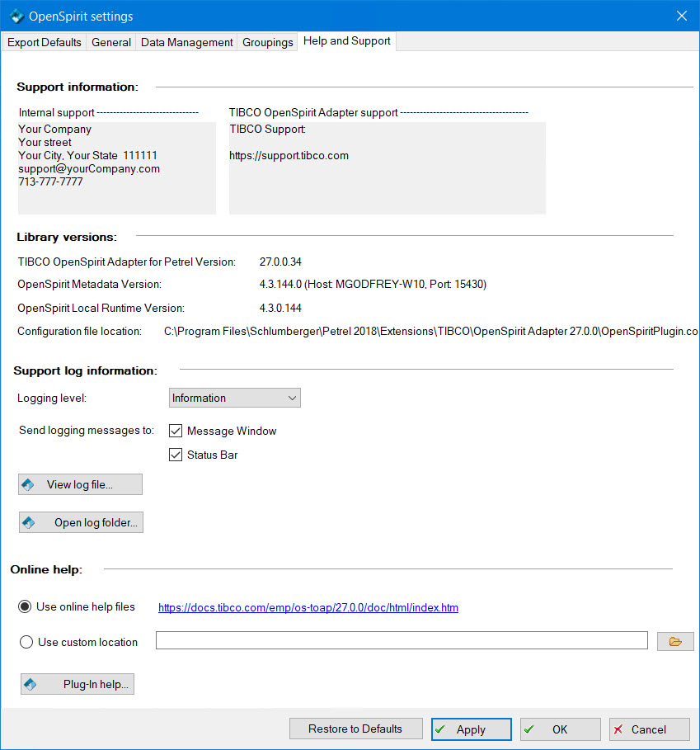Confirm with the OK button
The image size is (700, 750).
(560, 729)
